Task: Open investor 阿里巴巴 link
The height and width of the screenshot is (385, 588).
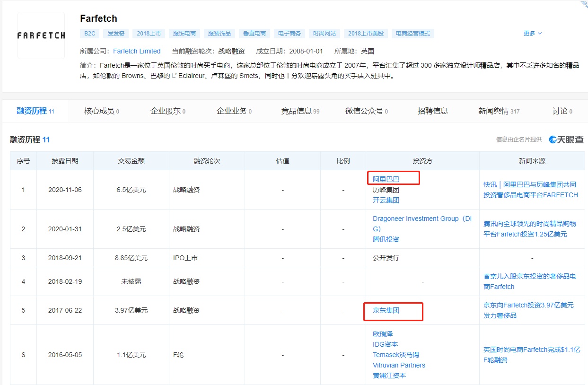Action: tap(386, 179)
